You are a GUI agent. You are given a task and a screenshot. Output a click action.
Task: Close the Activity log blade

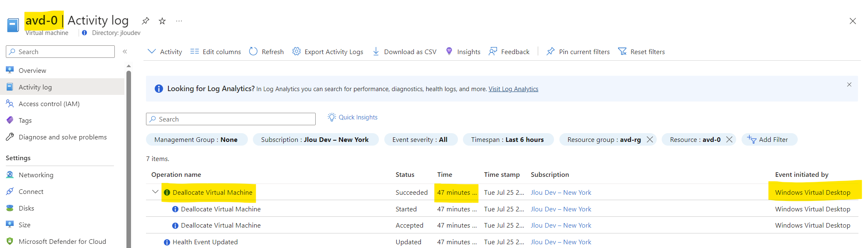853,21
